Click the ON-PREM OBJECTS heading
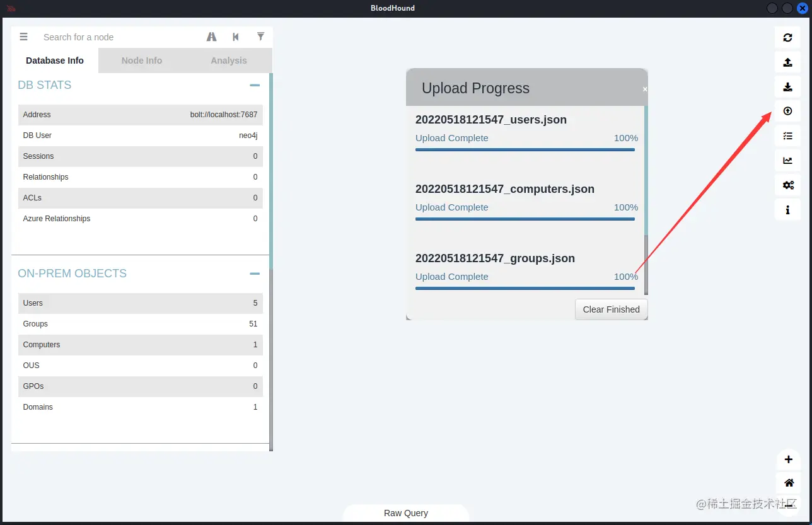 [x=72, y=274]
